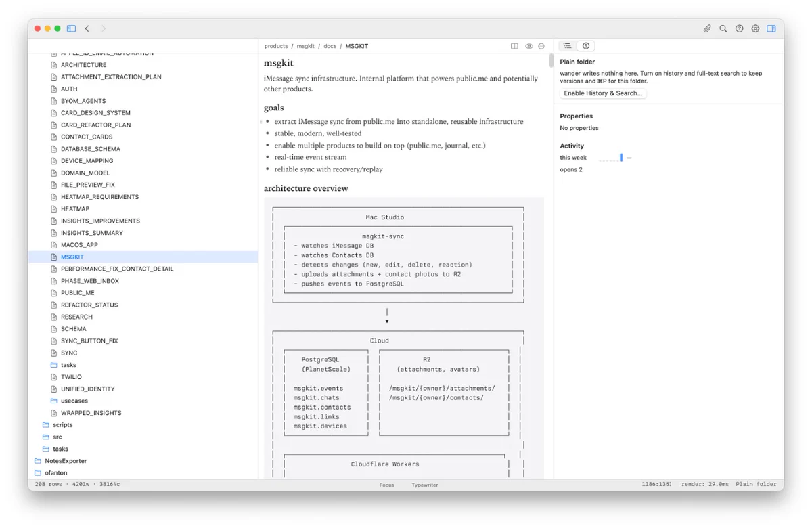Select the SYNC file row

coord(143,353)
